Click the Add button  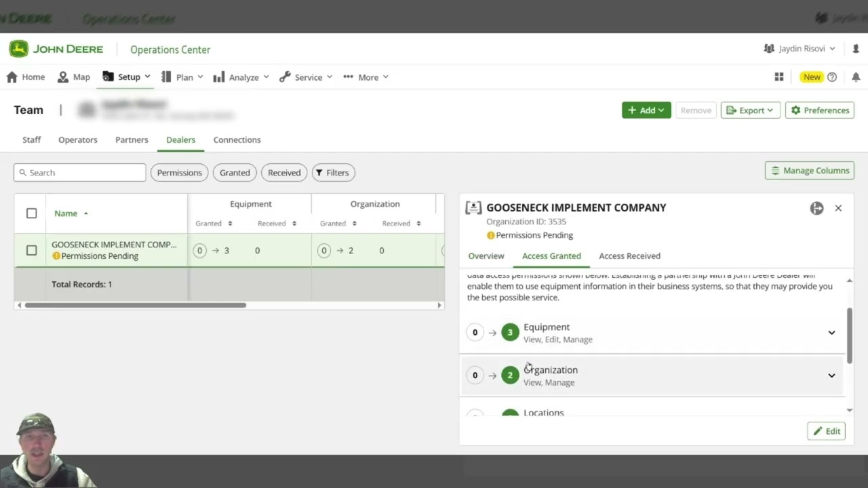(646, 110)
